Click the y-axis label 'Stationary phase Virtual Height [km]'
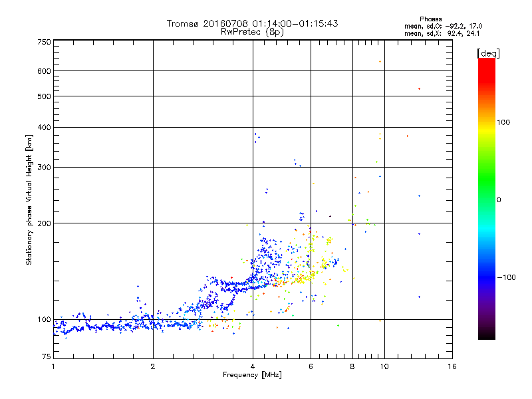Viewport: 532px width, 399px height. (x=29, y=200)
